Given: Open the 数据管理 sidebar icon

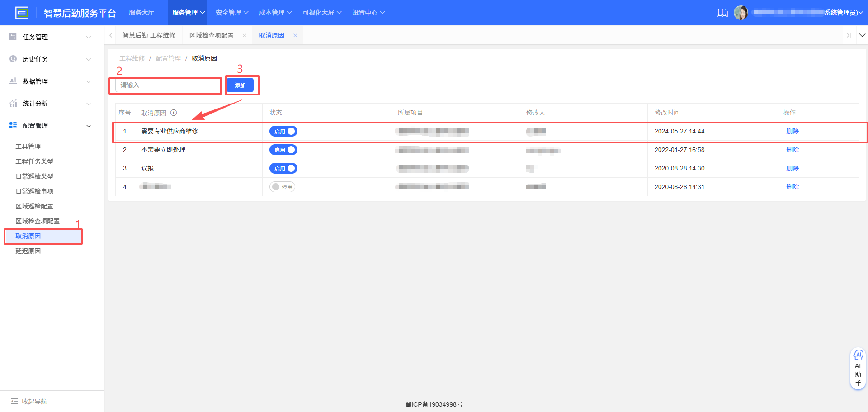Looking at the screenshot, I should tap(13, 81).
